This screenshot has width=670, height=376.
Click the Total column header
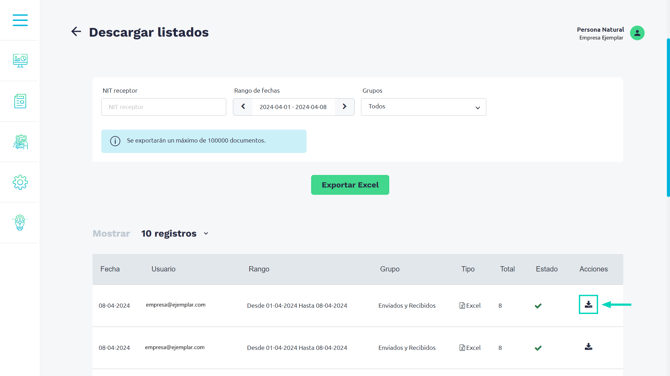click(508, 269)
